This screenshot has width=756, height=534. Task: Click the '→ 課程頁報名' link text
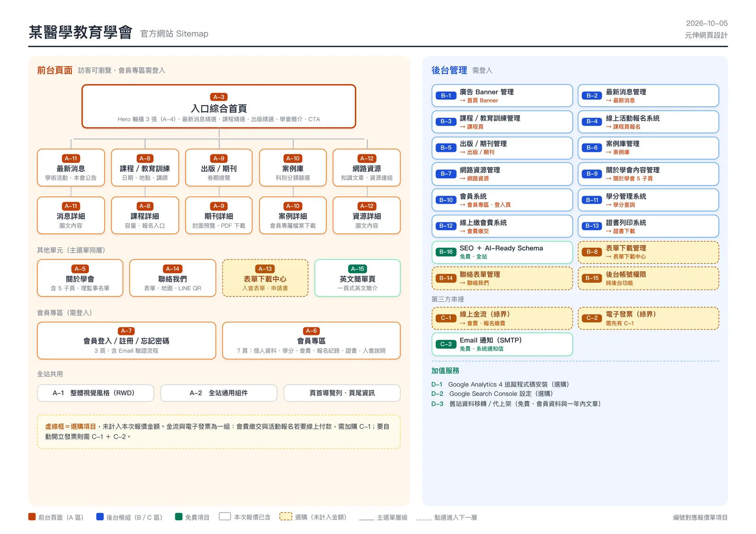[x=623, y=127]
